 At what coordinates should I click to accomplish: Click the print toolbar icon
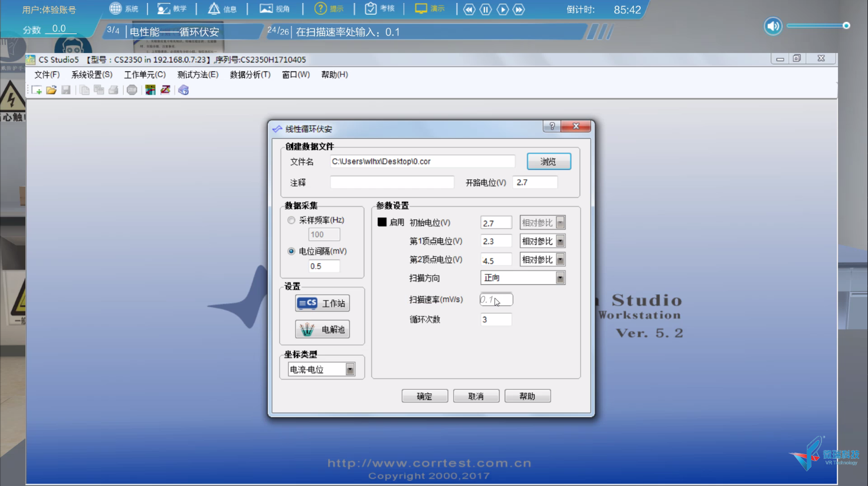coord(113,90)
